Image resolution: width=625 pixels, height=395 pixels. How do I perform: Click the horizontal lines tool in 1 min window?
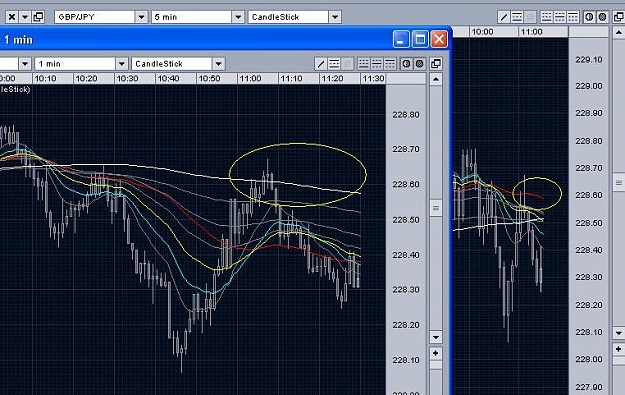click(x=334, y=64)
